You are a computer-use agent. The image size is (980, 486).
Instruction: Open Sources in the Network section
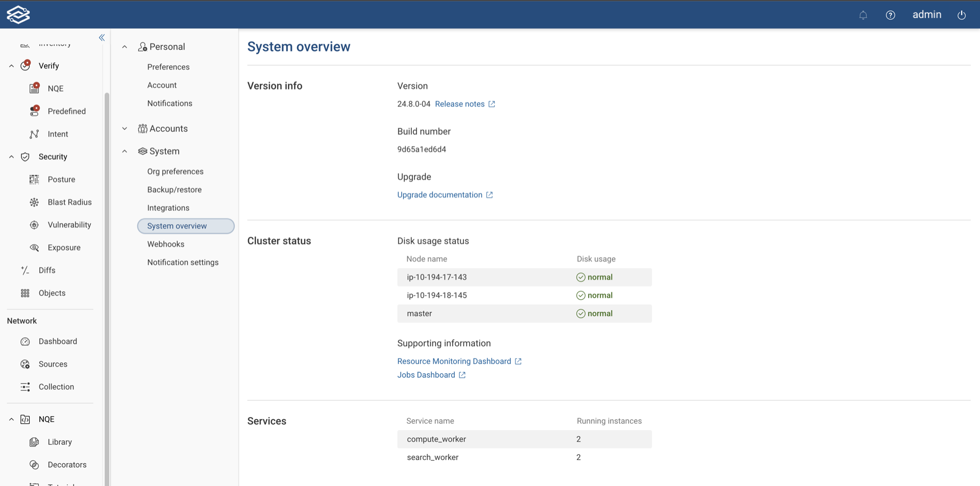(25, 364)
